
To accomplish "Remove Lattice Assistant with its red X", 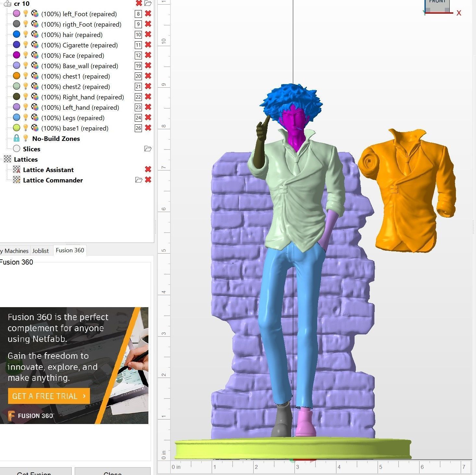I will point(148,169).
